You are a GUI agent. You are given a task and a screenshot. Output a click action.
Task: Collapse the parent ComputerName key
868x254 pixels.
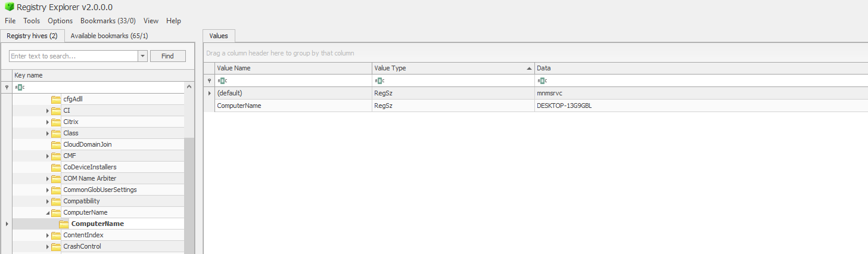pyautogui.click(x=48, y=212)
